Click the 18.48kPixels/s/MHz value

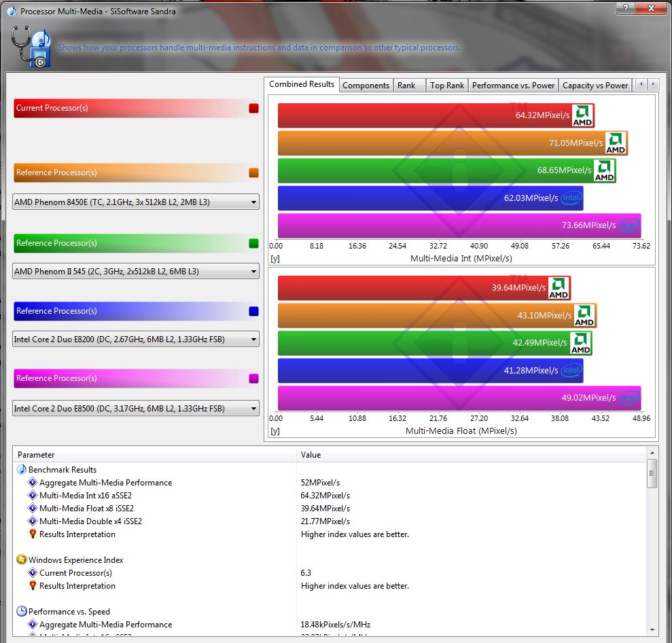pos(336,624)
